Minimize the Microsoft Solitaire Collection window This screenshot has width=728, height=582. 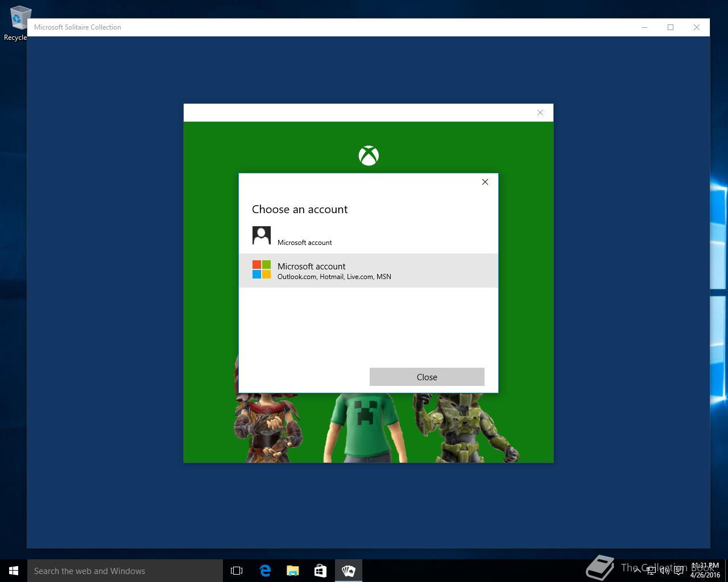tap(644, 27)
